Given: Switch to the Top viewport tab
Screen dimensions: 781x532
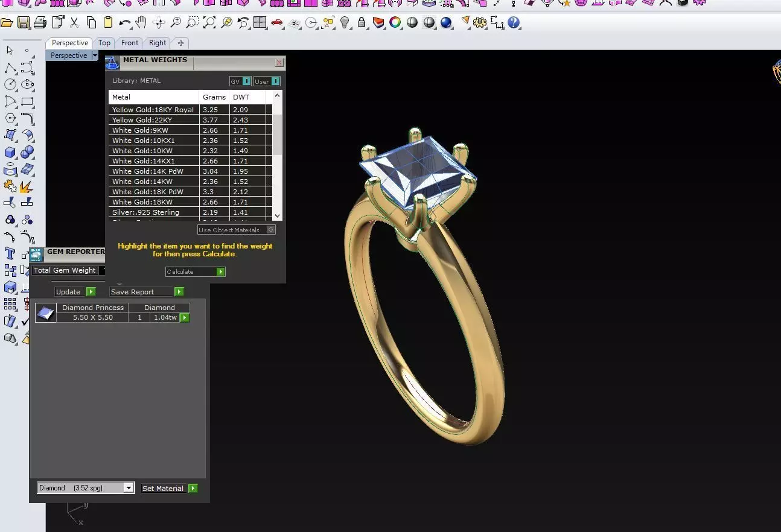Looking at the screenshot, I should pyautogui.click(x=104, y=43).
